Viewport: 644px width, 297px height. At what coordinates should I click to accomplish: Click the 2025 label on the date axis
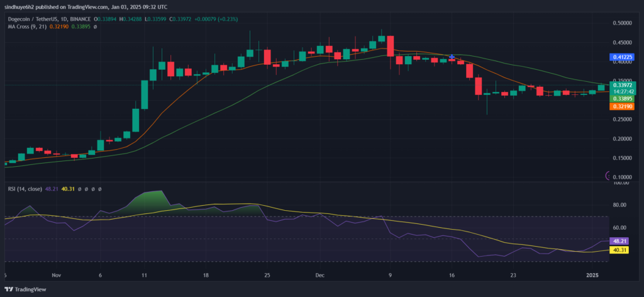pyautogui.click(x=592, y=274)
